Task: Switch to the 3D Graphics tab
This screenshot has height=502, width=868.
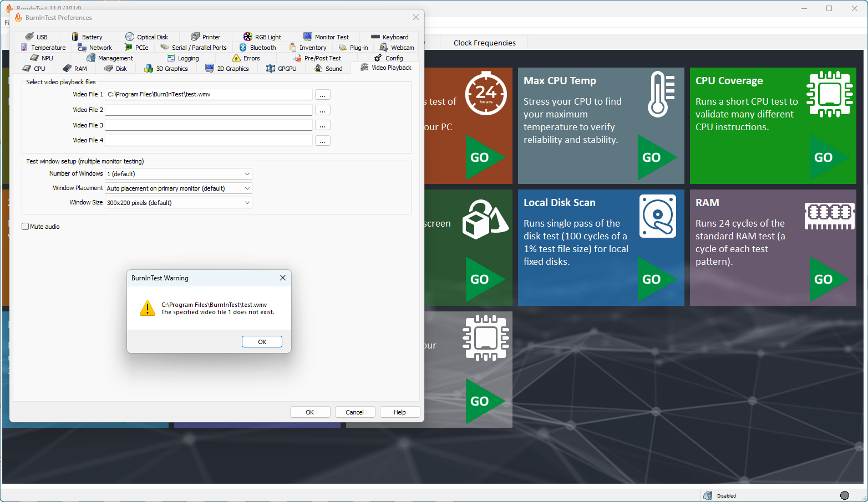Action: click(166, 69)
